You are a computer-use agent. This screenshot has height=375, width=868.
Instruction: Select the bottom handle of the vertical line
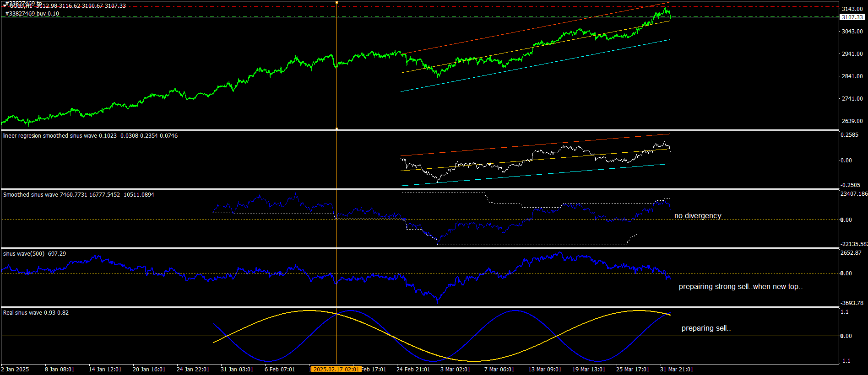337,129
